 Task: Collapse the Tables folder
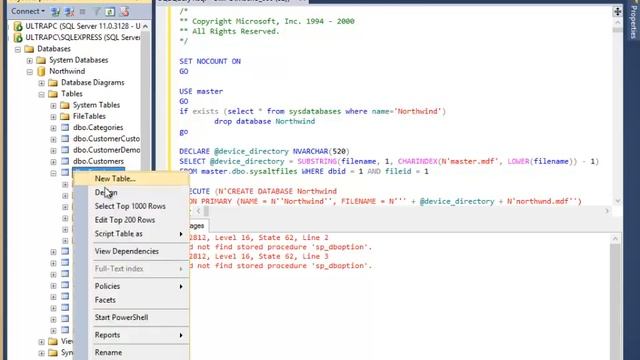(x=41, y=95)
